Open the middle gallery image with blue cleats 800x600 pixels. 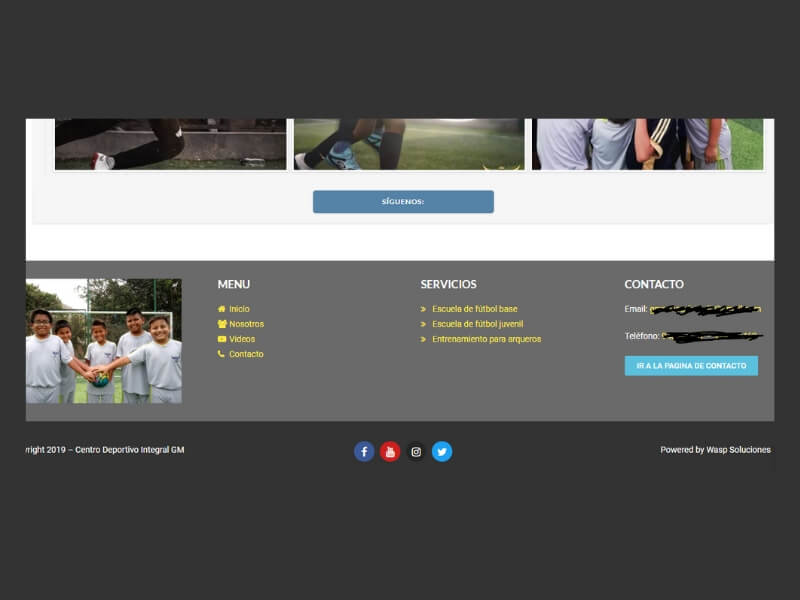(409, 144)
